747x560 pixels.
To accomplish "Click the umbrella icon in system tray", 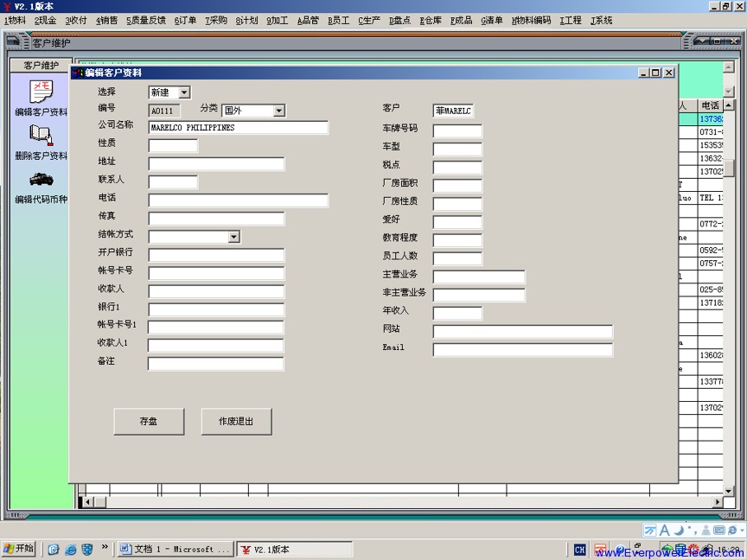I will 666,550.
